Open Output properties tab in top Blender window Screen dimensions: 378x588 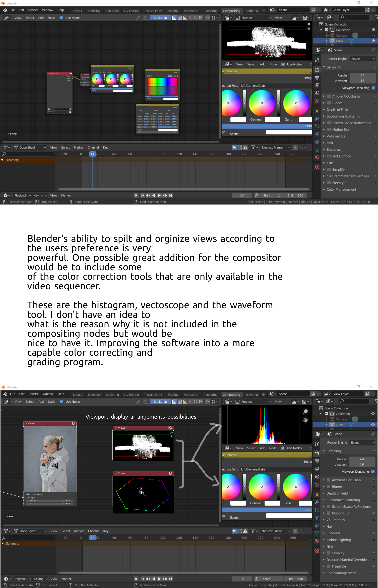[x=317, y=78]
